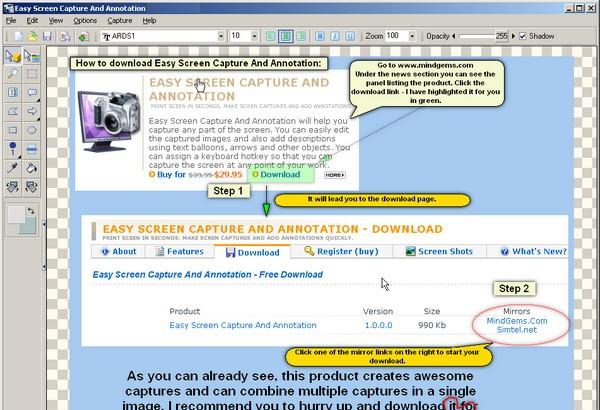
Task: Expand arrow tool variations
Action: point(38,119)
